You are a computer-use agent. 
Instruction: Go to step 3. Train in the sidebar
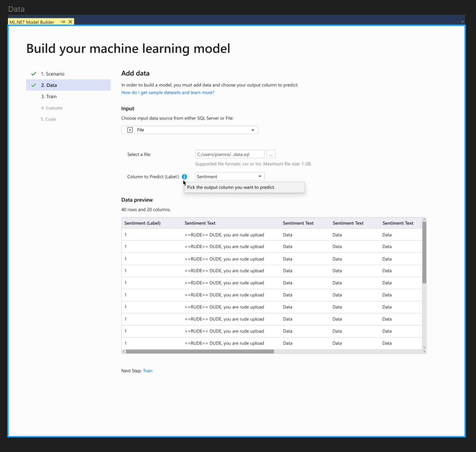49,96
